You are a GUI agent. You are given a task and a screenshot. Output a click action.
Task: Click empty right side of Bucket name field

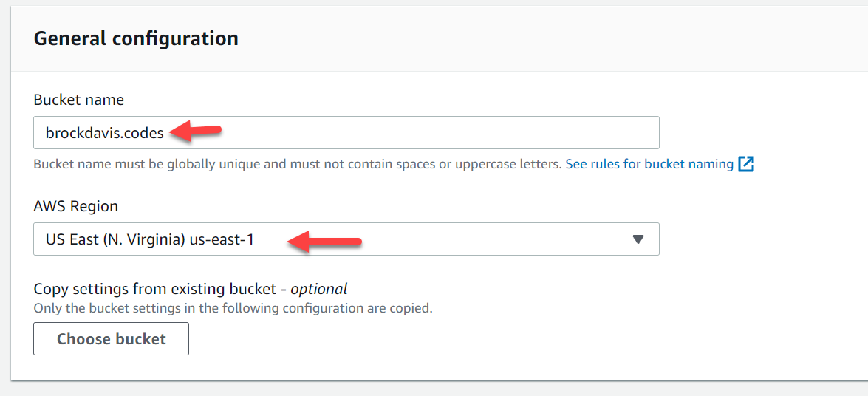tap(442, 132)
